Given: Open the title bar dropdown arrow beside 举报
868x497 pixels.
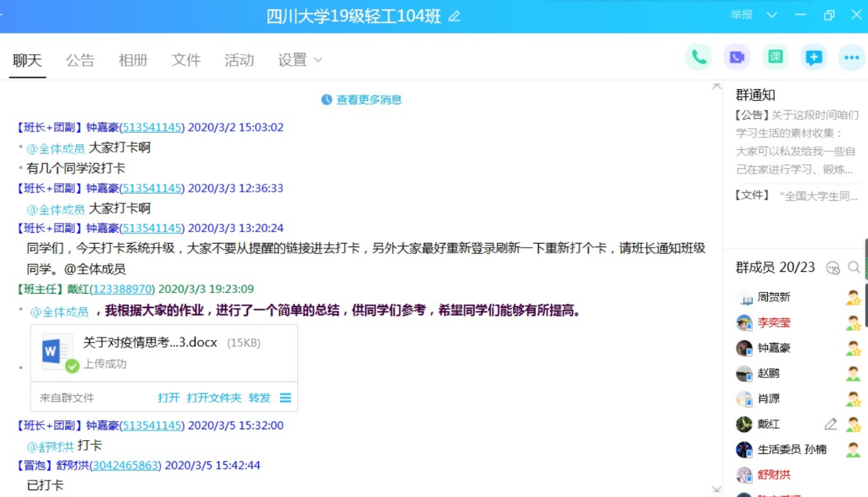Looking at the screenshot, I should pos(771,15).
